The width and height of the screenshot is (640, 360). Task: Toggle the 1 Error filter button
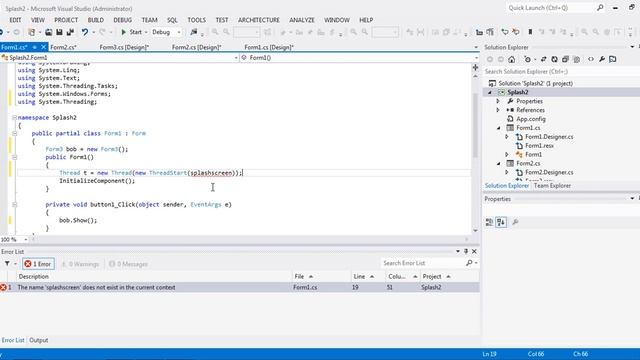pos(38,264)
